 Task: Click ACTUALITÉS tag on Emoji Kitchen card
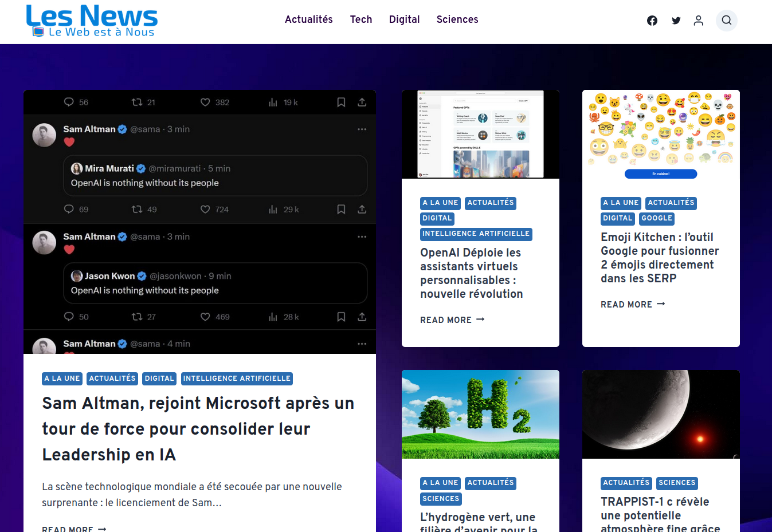[x=671, y=203]
